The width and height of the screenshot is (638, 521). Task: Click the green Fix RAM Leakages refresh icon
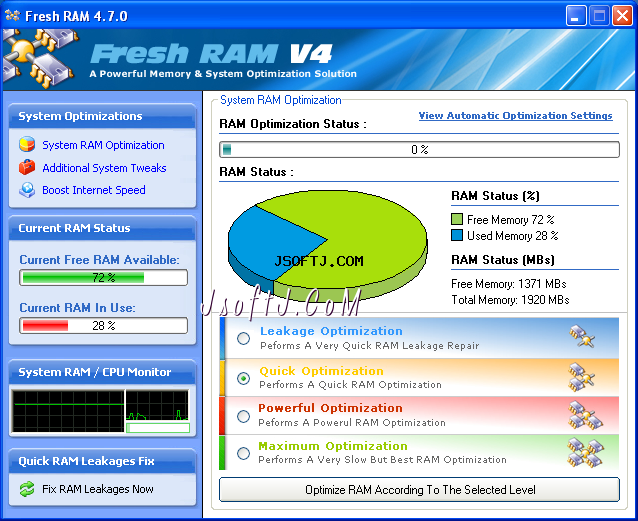click(27, 489)
